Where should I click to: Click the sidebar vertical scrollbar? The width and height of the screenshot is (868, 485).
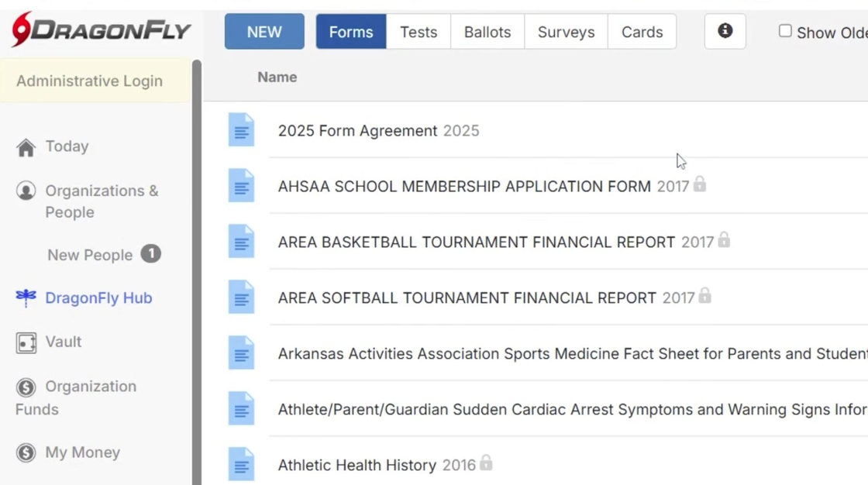(x=197, y=271)
